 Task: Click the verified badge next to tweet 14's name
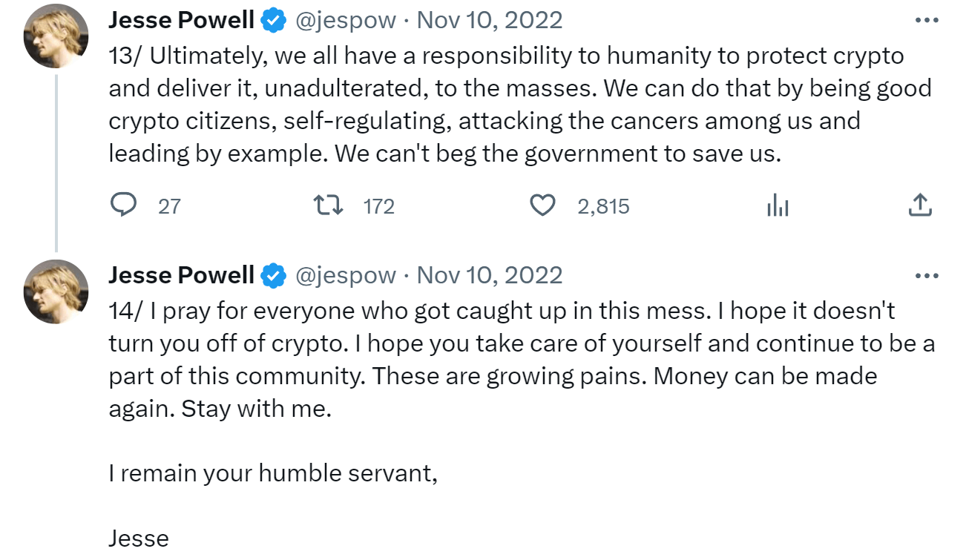pos(273,274)
